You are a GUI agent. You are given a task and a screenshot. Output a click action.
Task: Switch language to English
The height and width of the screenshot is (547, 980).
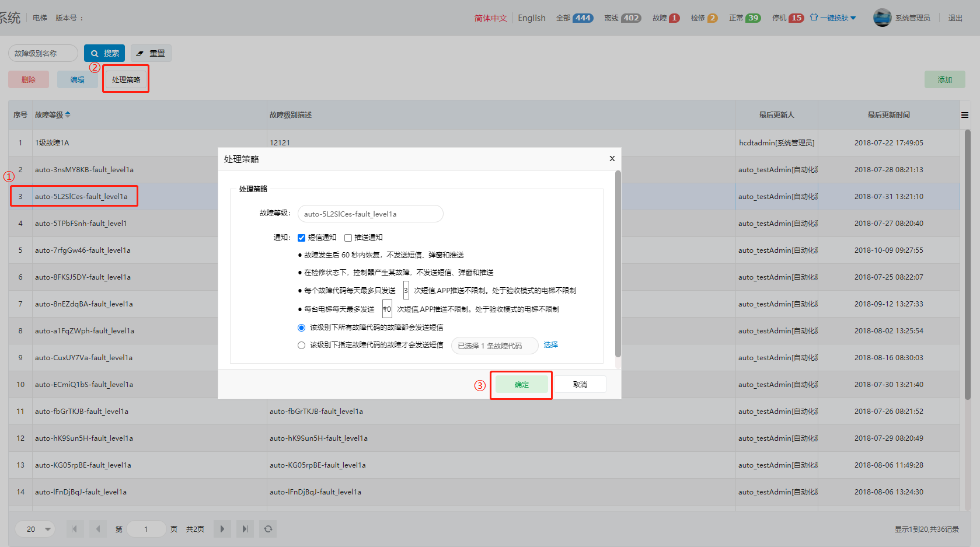pos(531,18)
